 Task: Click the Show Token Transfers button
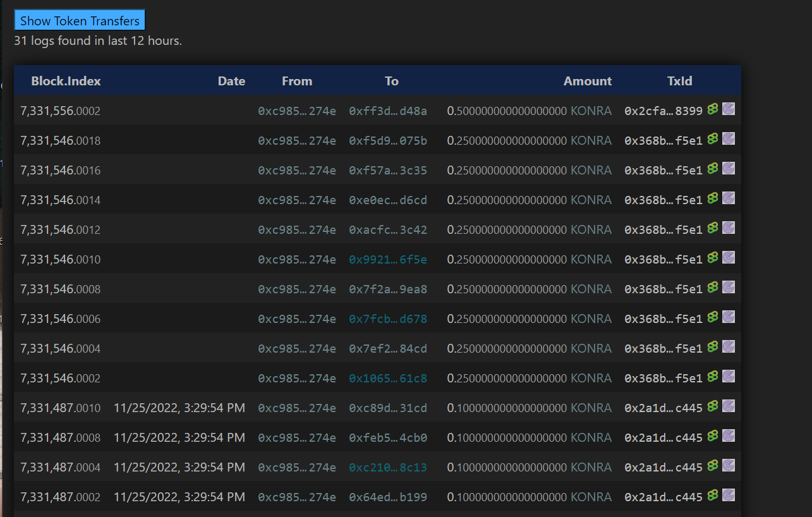point(80,20)
